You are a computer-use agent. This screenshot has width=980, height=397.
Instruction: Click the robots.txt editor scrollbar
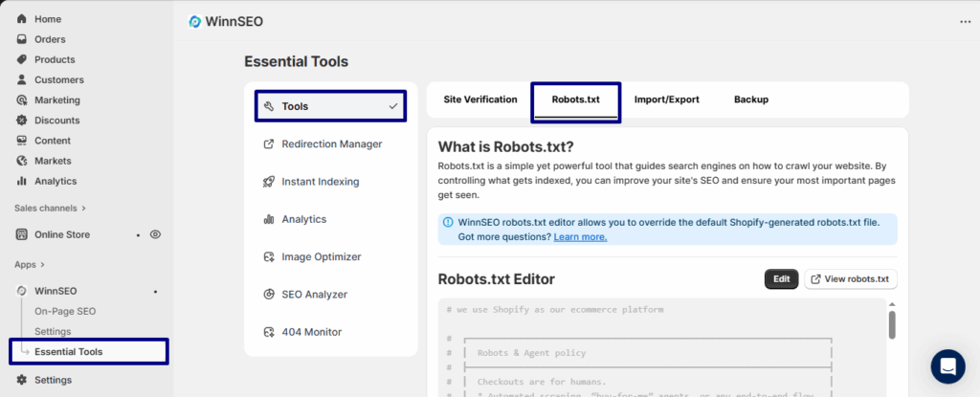893,325
